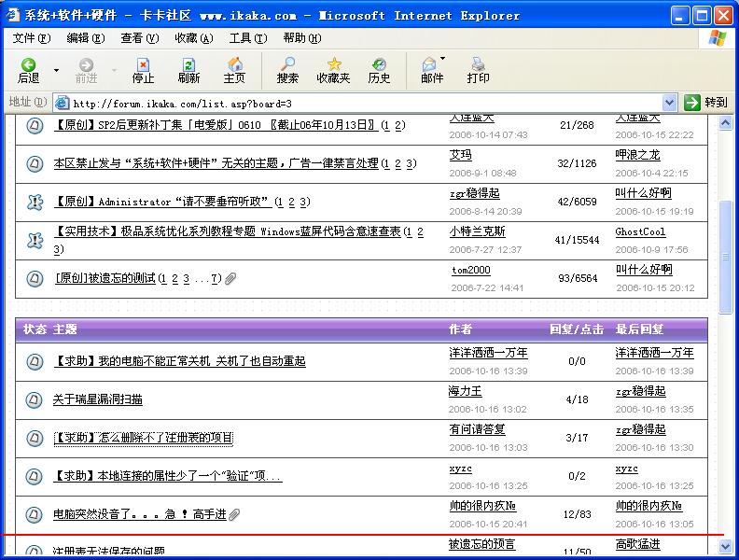Image resolution: width=739 pixels, height=560 pixels.
Task: Click the Back (后退) toolbar icon
Action: click(28, 70)
